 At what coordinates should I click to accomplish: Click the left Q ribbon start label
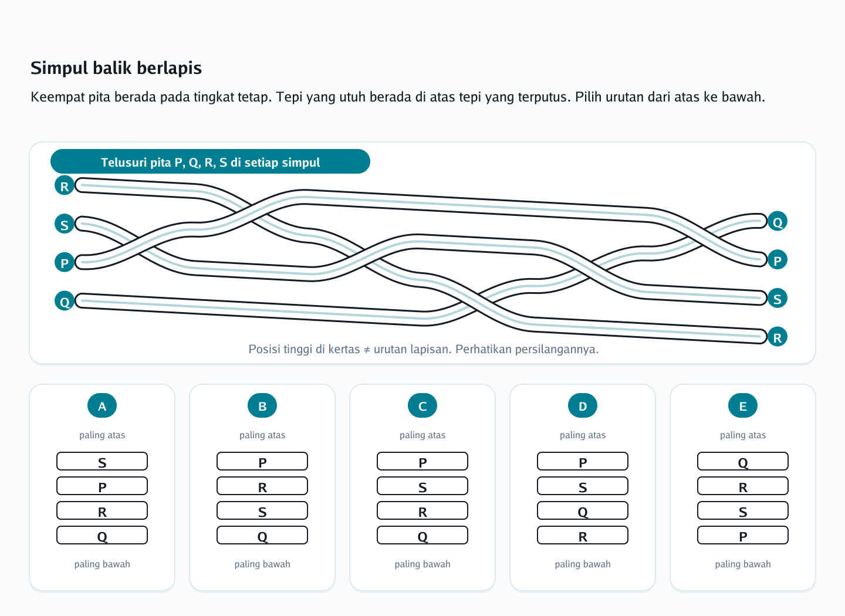[x=65, y=302]
